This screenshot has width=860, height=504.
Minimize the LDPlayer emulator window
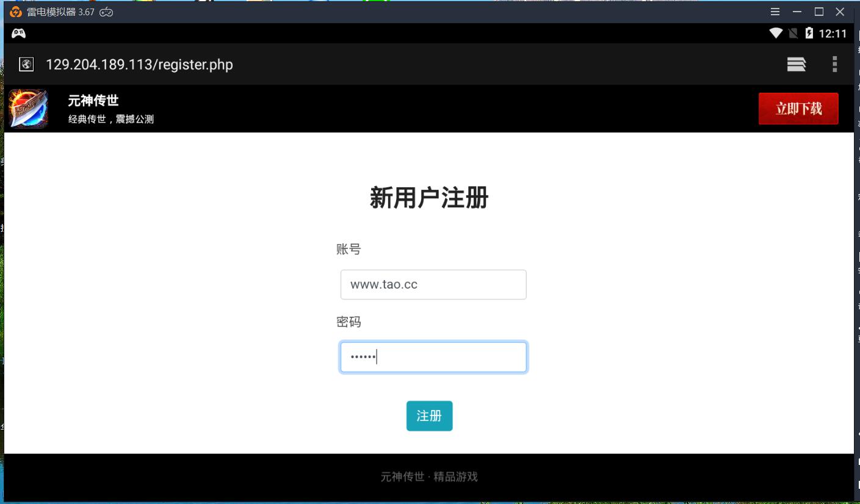pyautogui.click(x=797, y=12)
